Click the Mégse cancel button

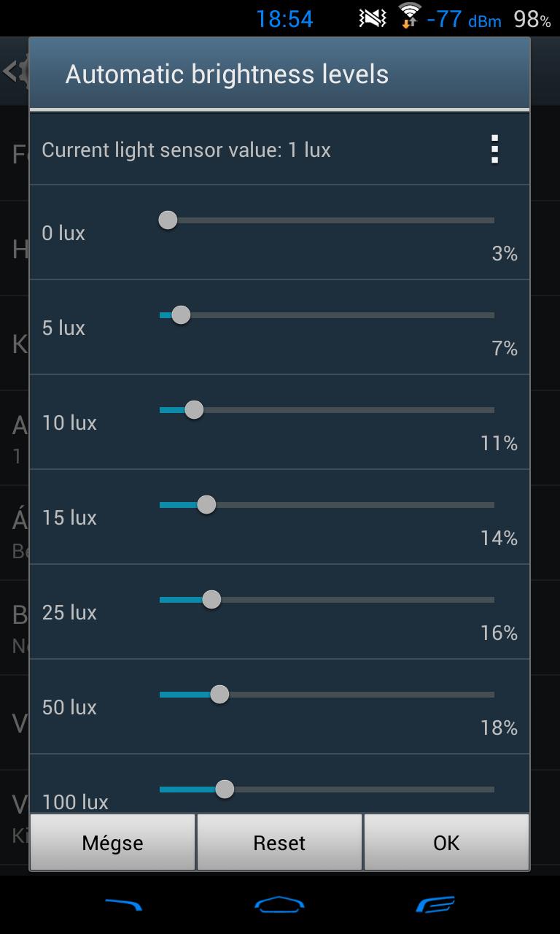(x=112, y=843)
